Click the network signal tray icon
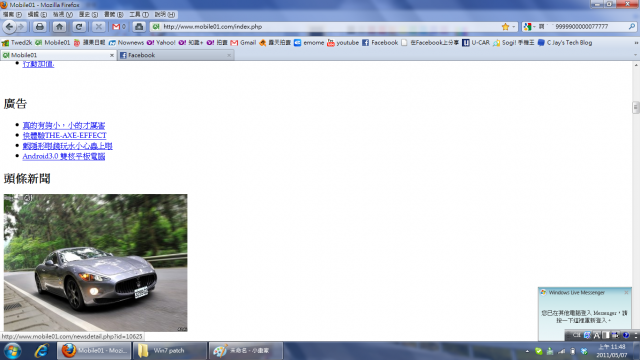Image resolution: width=640 pixels, height=360 pixels. 562,351
